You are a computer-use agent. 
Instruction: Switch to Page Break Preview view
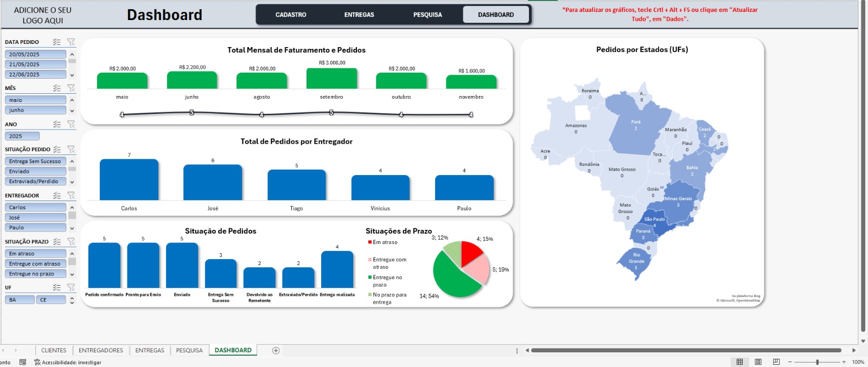(776, 362)
